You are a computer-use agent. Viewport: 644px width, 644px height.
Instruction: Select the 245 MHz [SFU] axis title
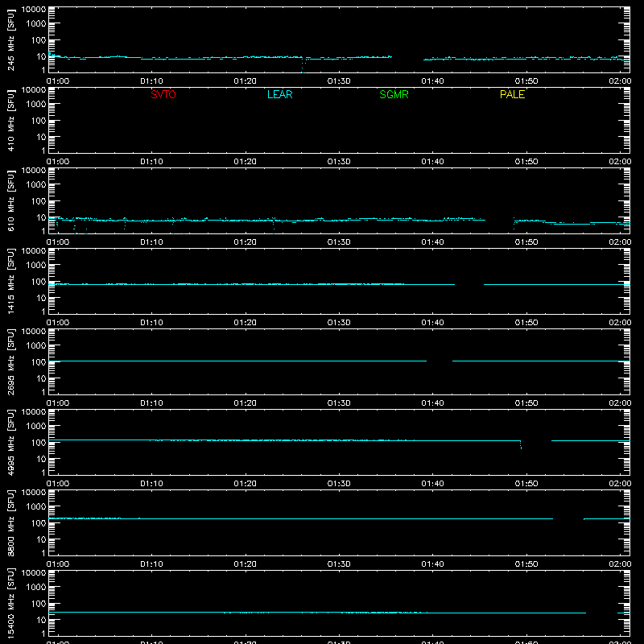[x=10, y=39]
